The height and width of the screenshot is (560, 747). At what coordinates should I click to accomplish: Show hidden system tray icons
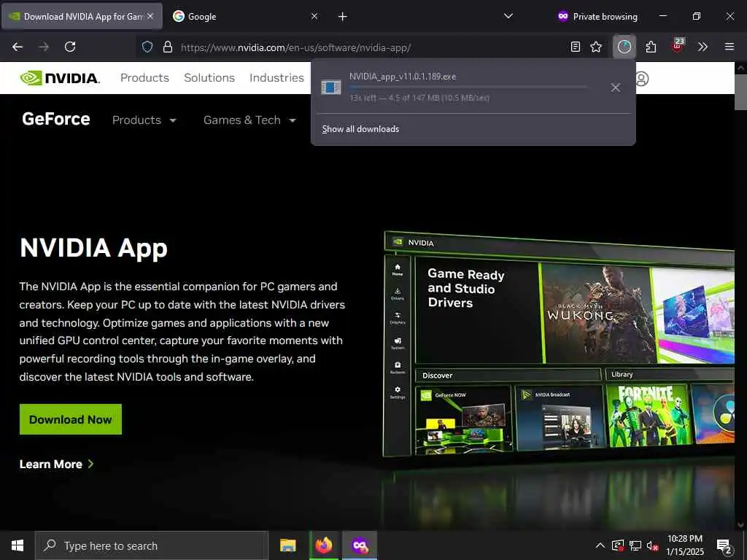point(600,545)
